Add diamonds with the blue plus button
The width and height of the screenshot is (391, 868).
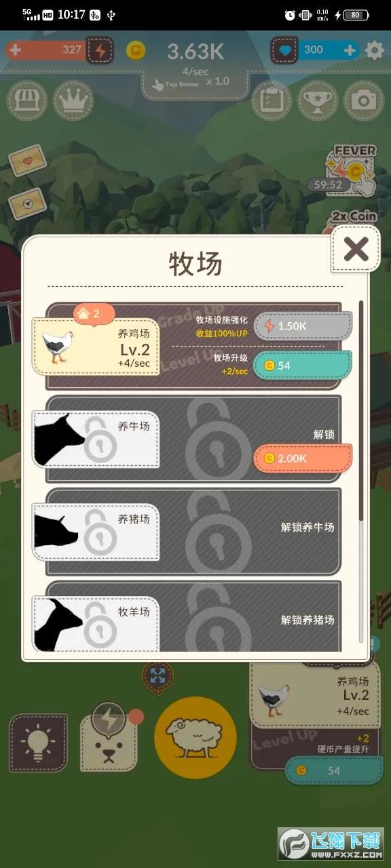350,50
